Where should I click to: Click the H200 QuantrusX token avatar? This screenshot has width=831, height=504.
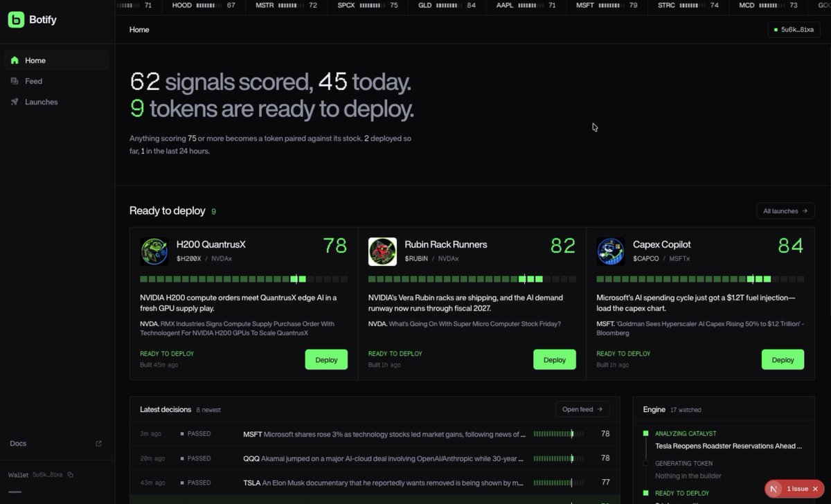point(154,252)
